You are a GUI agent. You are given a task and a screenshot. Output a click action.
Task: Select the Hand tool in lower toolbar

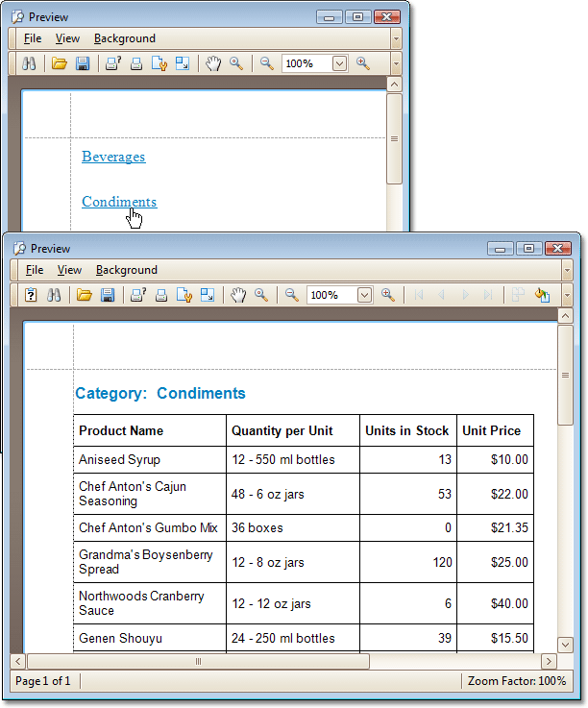pos(238,295)
